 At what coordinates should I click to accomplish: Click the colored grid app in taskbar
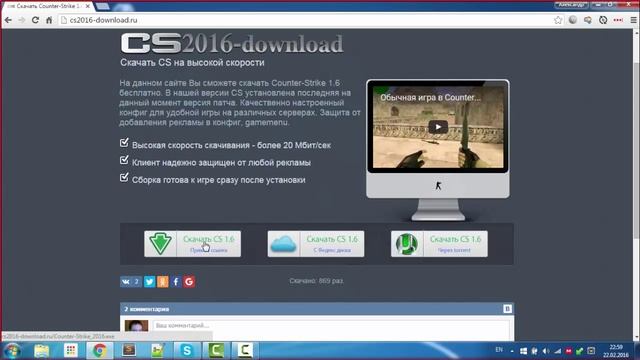[x=71, y=350]
